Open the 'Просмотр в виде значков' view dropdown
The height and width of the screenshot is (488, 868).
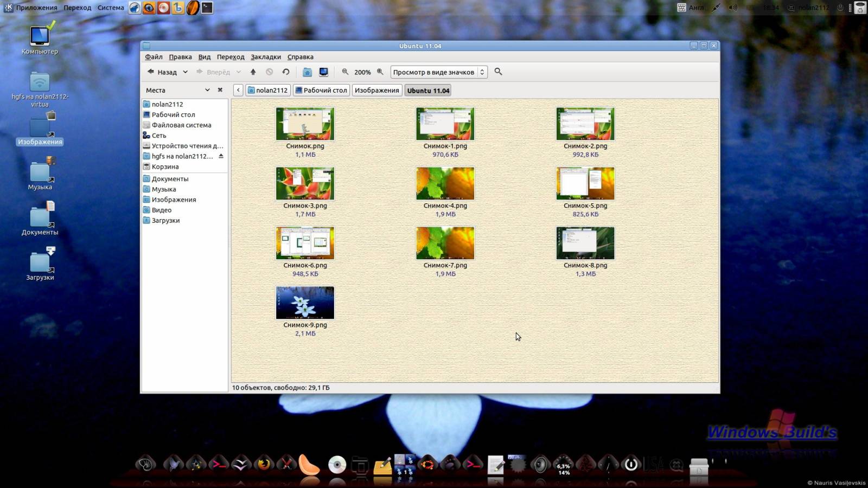pyautogui.click(x=439, y=72)
